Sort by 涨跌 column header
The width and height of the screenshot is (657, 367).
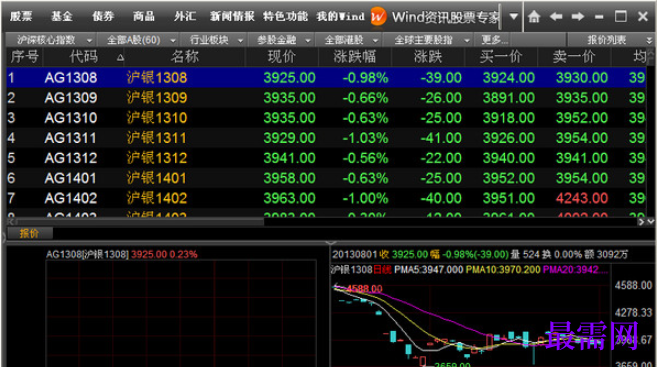click(428, 57)
